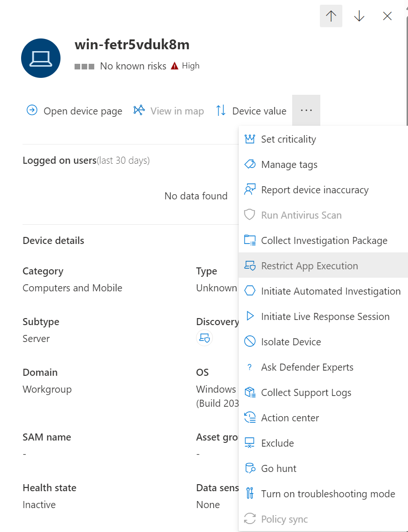This screenshot has height=532, width=408.
Task: Select Report device inaccuracy
Action: tap(315, 190)
